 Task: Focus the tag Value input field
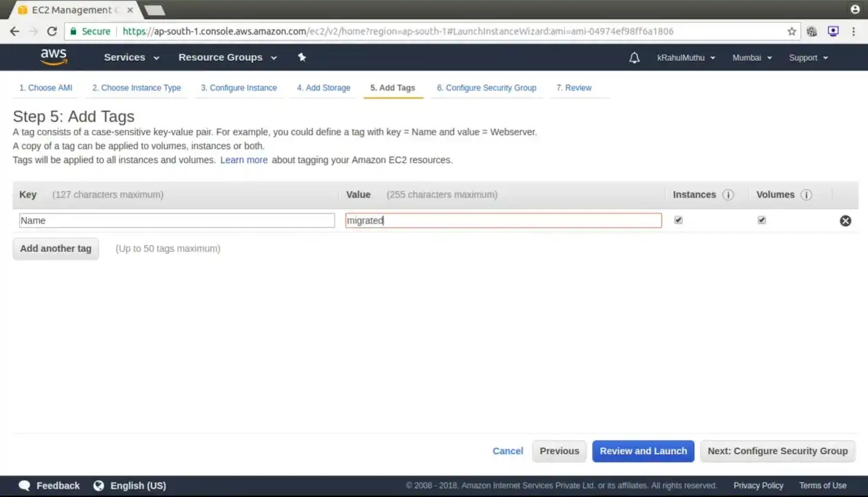click(x=504, y=220)
